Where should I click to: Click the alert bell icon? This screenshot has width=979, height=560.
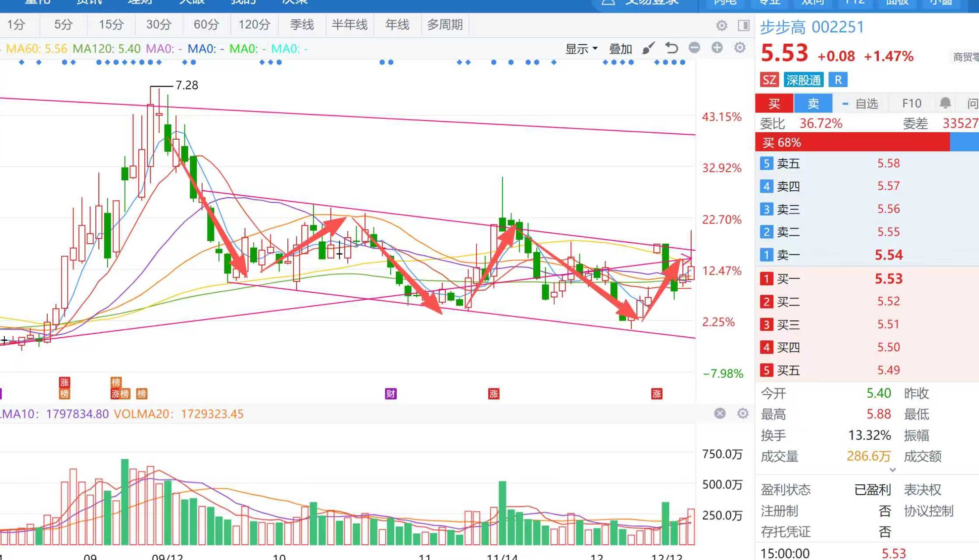[x=945, y=104]
